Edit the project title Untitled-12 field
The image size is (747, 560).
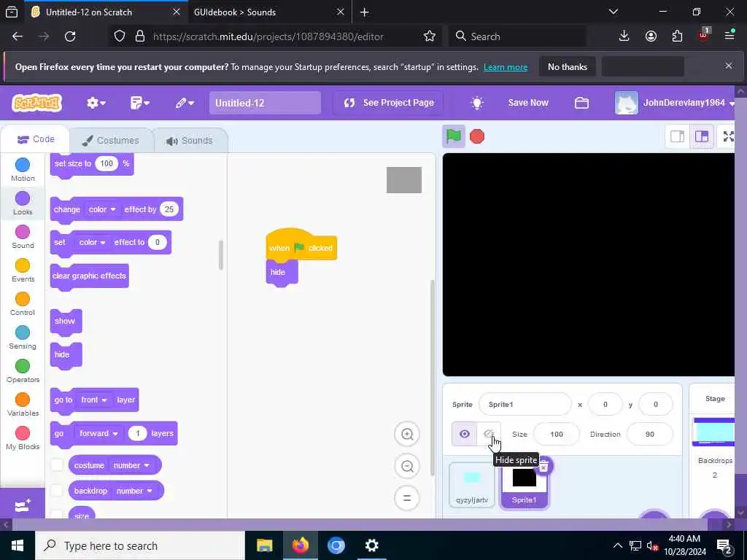265,103
